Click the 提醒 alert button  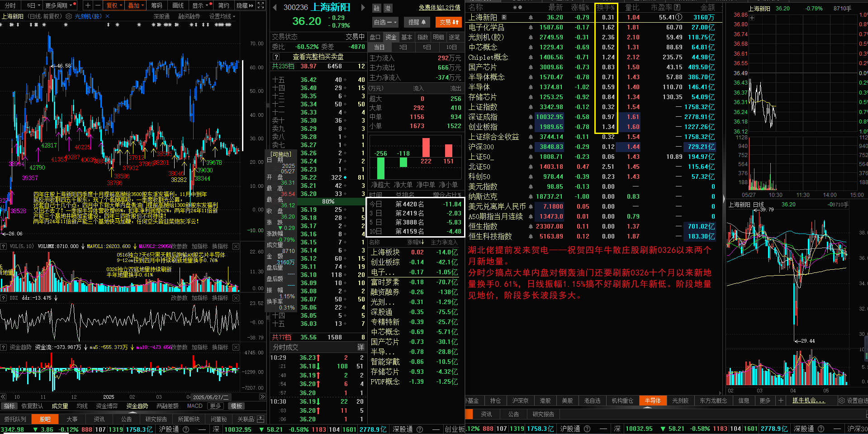point(416,22)
